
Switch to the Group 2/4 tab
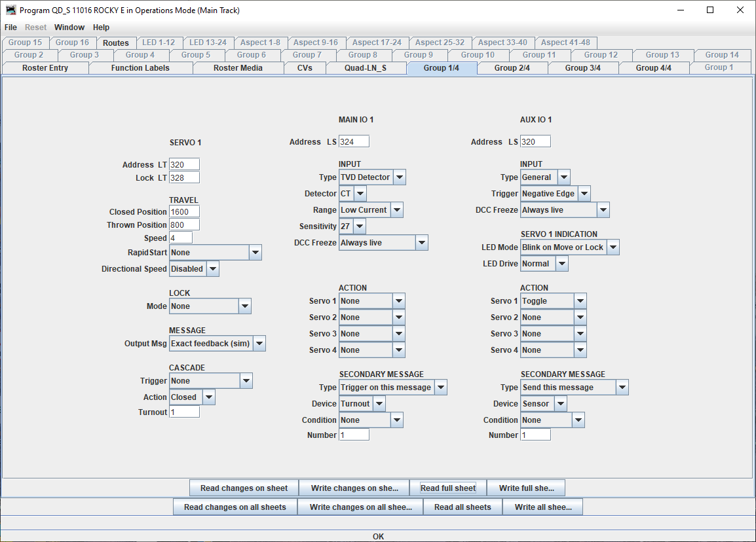point(512,68)
